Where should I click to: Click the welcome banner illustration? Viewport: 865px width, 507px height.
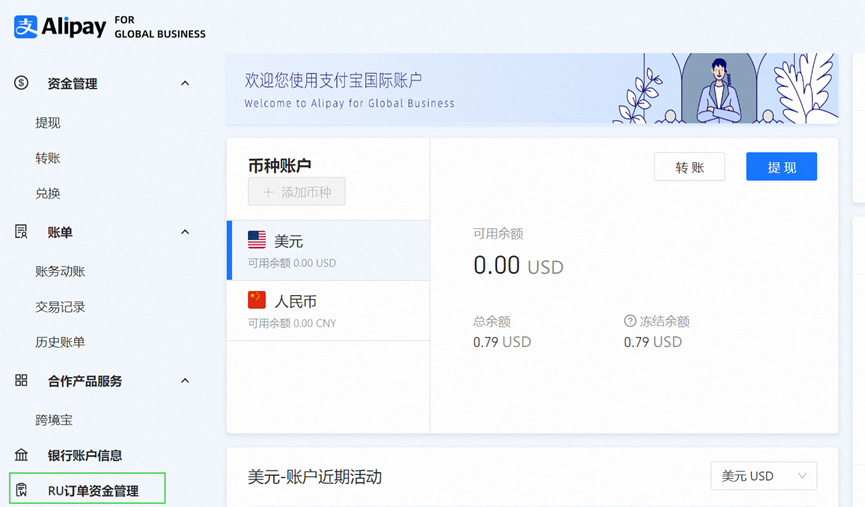pyautogui.click(x=725, y=88)
